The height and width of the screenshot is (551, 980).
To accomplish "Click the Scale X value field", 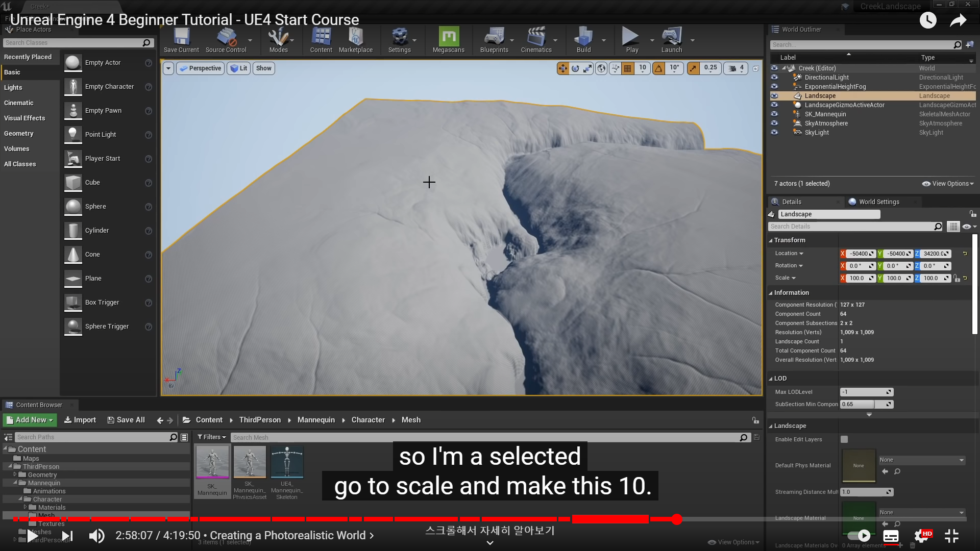I will click(856, 279).
